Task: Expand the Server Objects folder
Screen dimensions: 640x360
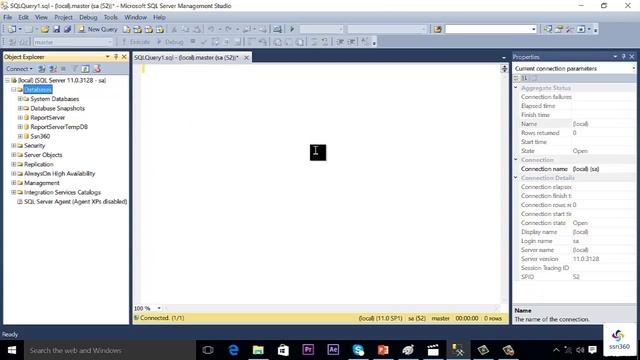Action: coord(13,155)
